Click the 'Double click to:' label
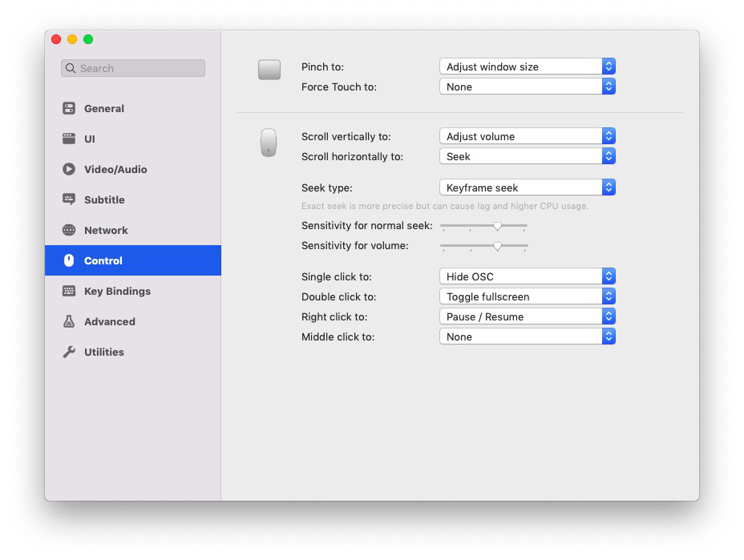744x560 pixels. tap(339, 297)
